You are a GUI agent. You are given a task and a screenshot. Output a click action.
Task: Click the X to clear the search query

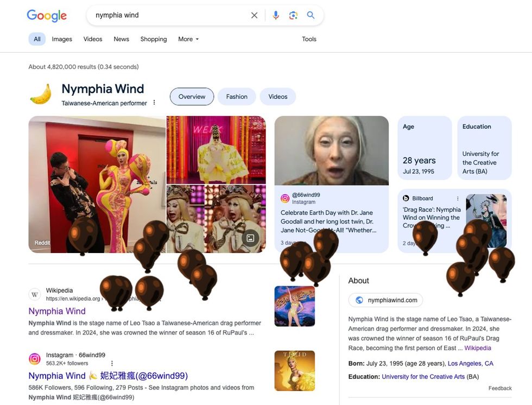(254, 15)
